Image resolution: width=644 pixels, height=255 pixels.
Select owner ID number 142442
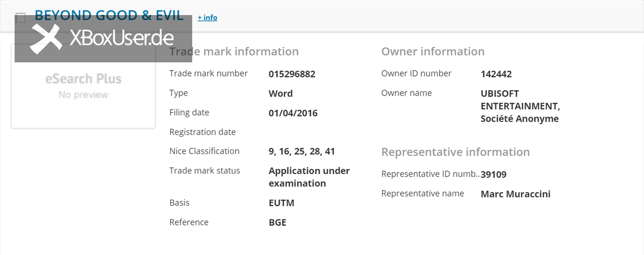[496, 74]
